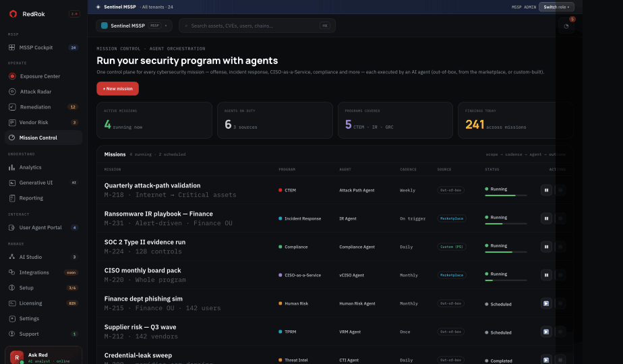623x364 pixels.
Task: Open Exposure Center in sidebar
Action: 43,76
